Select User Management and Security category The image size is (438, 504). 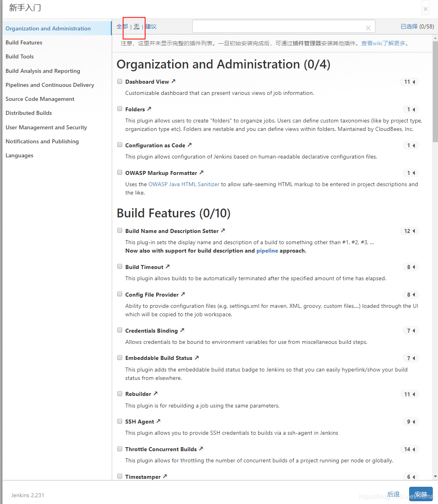pos(57,127)
